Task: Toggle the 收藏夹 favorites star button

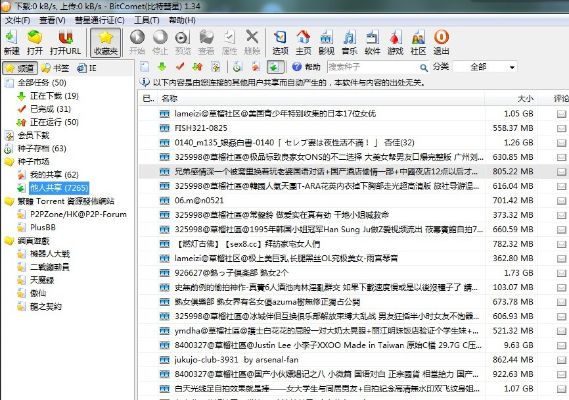Action: click(105, 42)
